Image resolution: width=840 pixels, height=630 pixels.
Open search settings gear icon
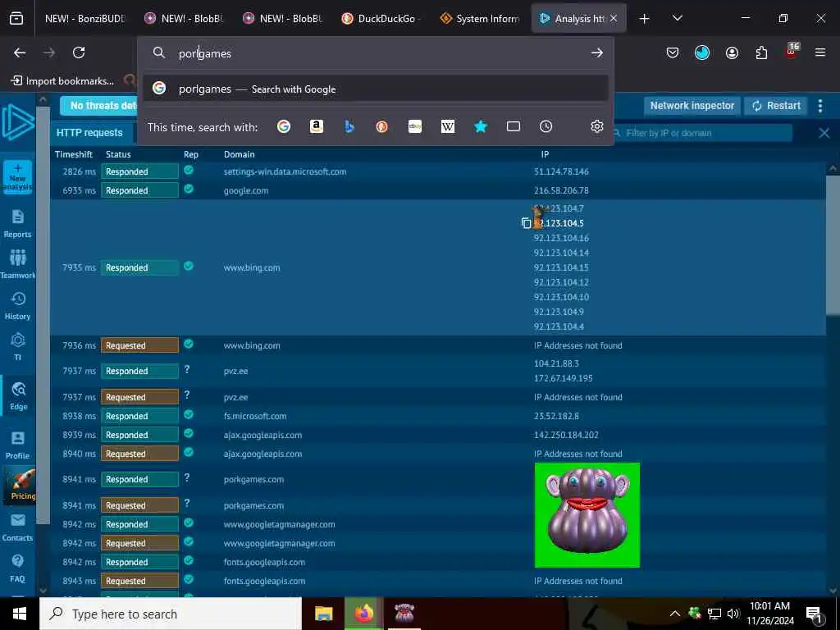click(597, 126)
